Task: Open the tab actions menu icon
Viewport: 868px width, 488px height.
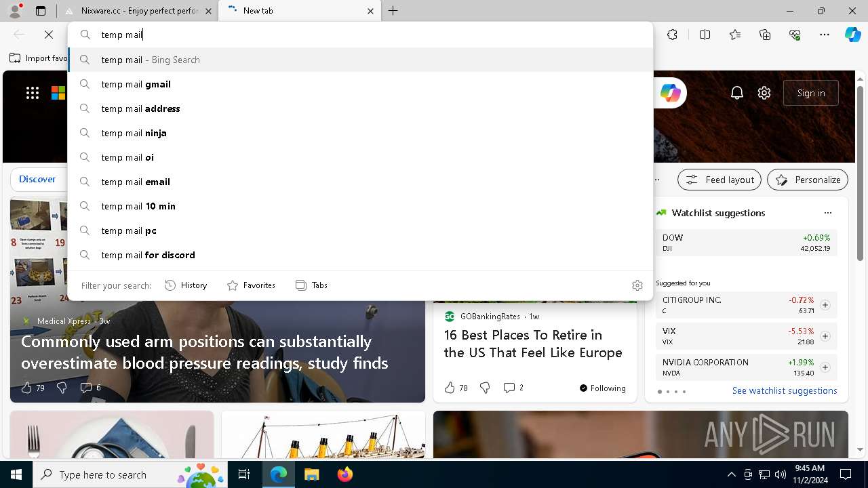Action: [41, 11]
